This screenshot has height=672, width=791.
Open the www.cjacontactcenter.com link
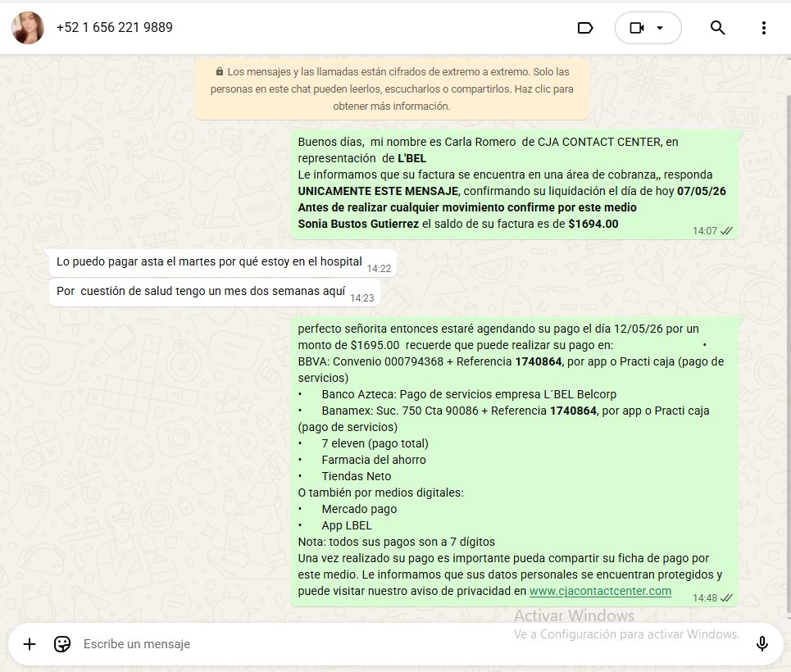tap(600, 591)
